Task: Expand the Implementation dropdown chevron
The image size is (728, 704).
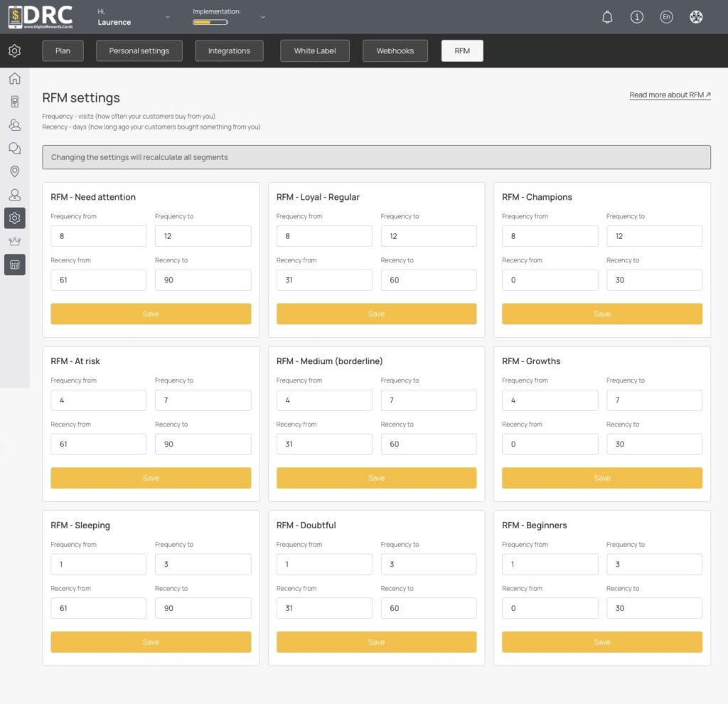Action: click(x=263, y=17)
